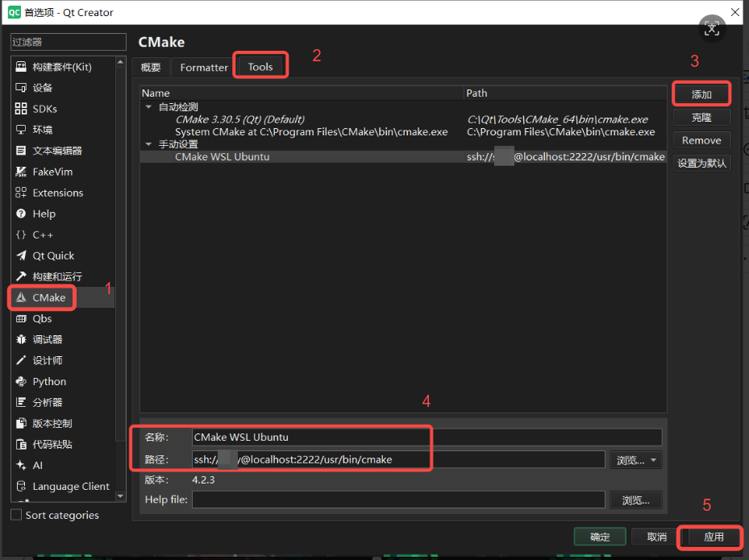Click the category list scroll-up arrow

coord(120,63)
